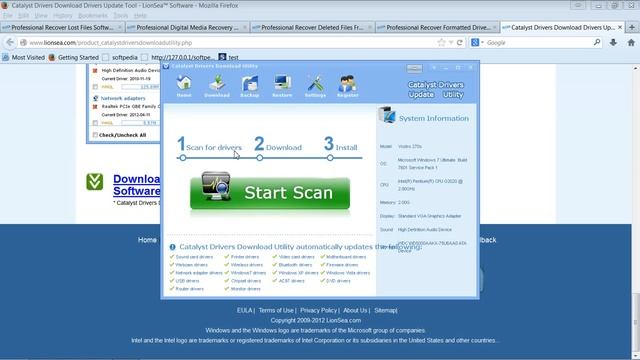Open the Sitemap footer link

point(385,311)
